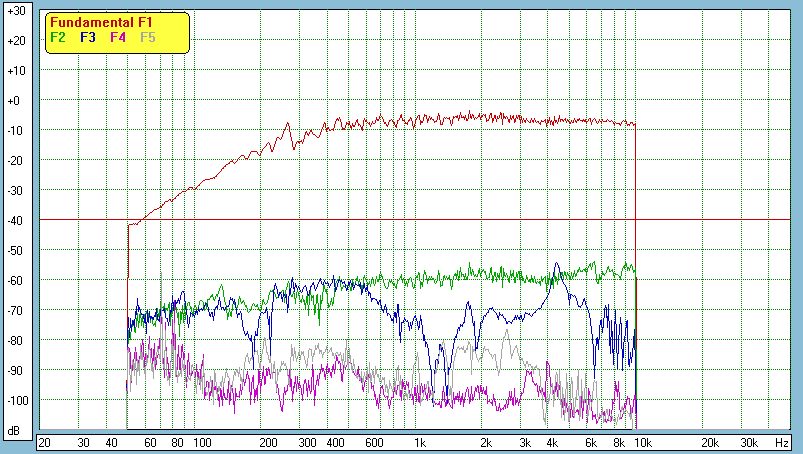
Task: Select the gray F5 legend label
Action: click(147, 37)
